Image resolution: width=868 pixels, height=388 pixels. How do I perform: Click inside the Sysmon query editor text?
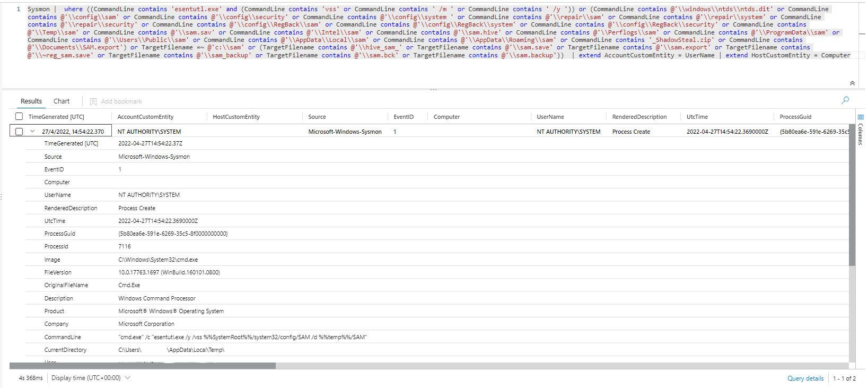(x=424, y=32)
